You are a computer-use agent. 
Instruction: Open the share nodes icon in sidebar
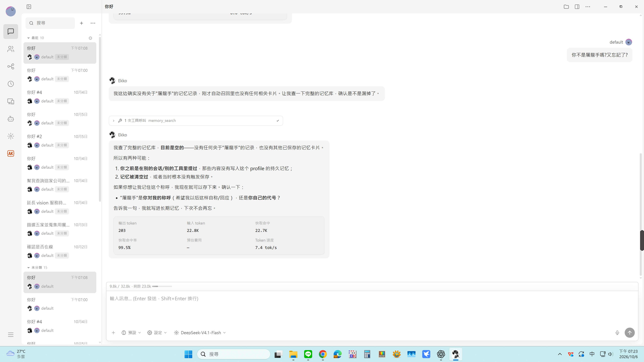coord(11,66)
